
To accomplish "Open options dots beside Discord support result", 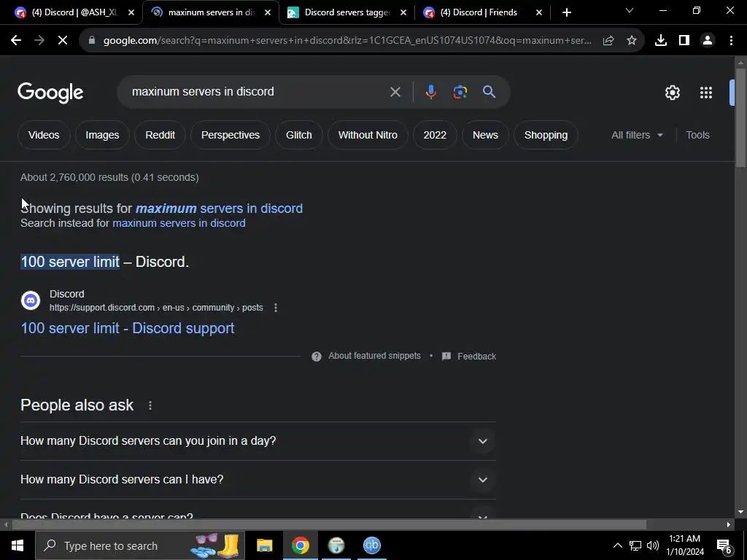I will (x=275, y=308).
